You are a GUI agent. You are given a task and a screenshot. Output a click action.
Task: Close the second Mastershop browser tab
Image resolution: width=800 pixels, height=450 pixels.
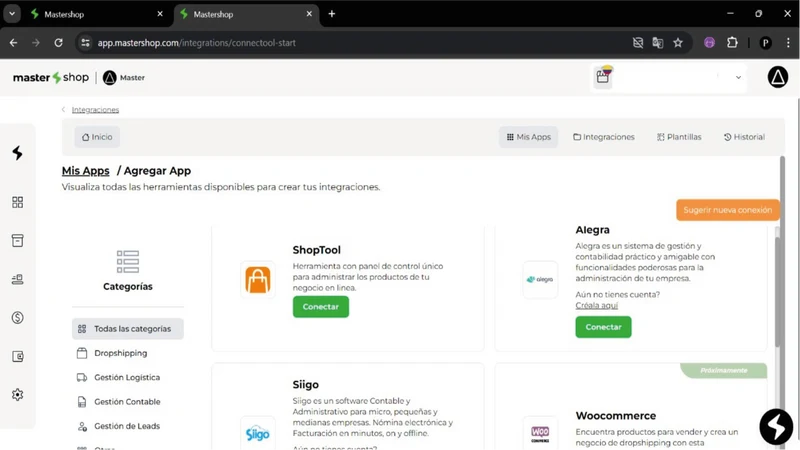pyautogui.click(x=309, y=14)
